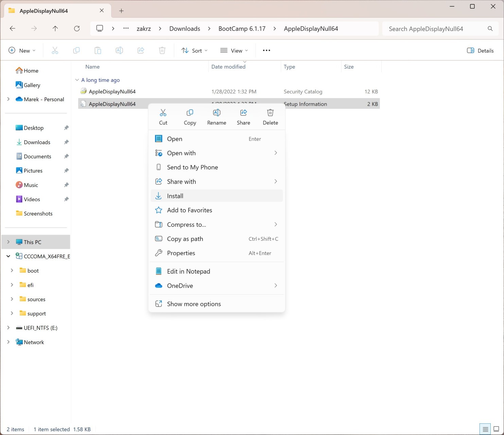504x435 pixels.
Task: Go back with the Back arrow
Action: [13, 29]
